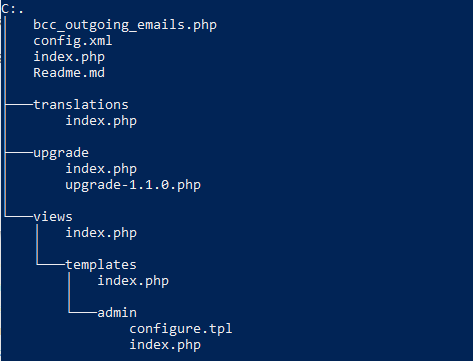Screen dimensions: 473x361
Task: Click the bcc_outgoing_emails.php file name
Action: pyautogui.click(x=125, y=25)
